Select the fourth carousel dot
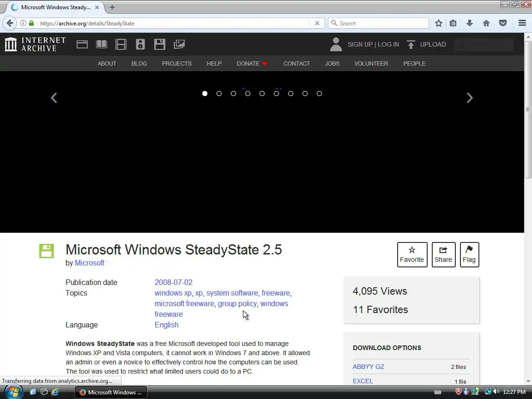 pos(248,93)
